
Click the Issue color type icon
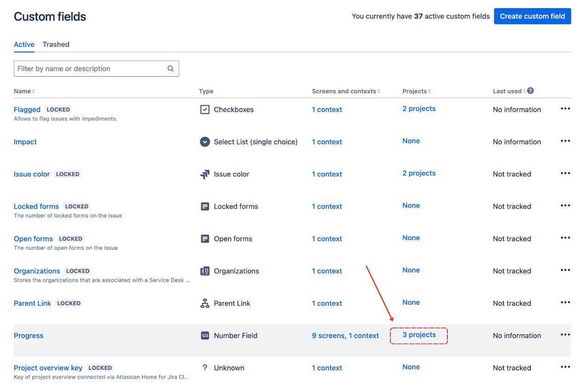pos(205,174)
